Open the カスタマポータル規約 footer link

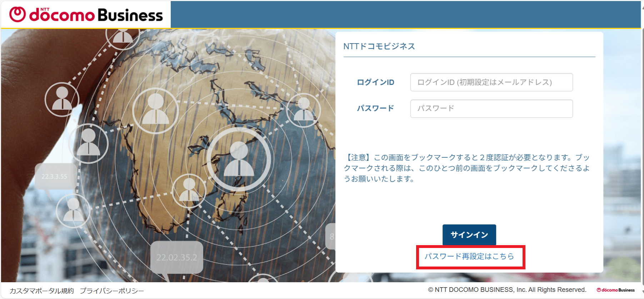(42, 291)
